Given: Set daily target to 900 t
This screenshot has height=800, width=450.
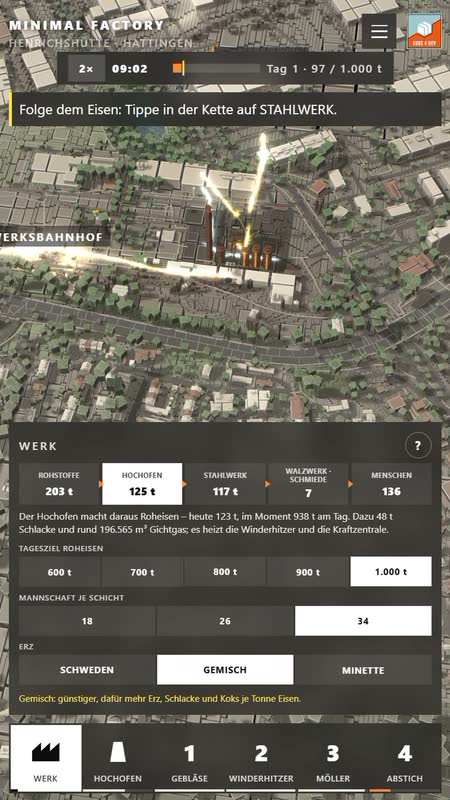Looking at the screenshot, I should [x=308, y=572].
